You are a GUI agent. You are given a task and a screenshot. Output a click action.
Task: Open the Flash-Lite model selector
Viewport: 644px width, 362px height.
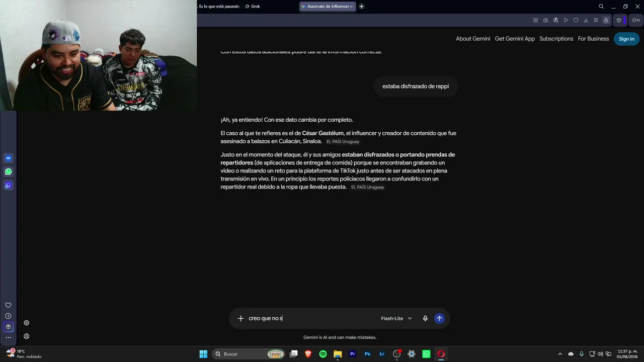(396, 318)
